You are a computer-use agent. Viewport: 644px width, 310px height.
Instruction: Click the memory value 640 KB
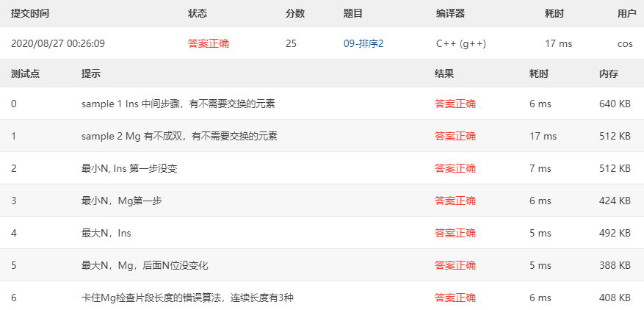point(615,104)
